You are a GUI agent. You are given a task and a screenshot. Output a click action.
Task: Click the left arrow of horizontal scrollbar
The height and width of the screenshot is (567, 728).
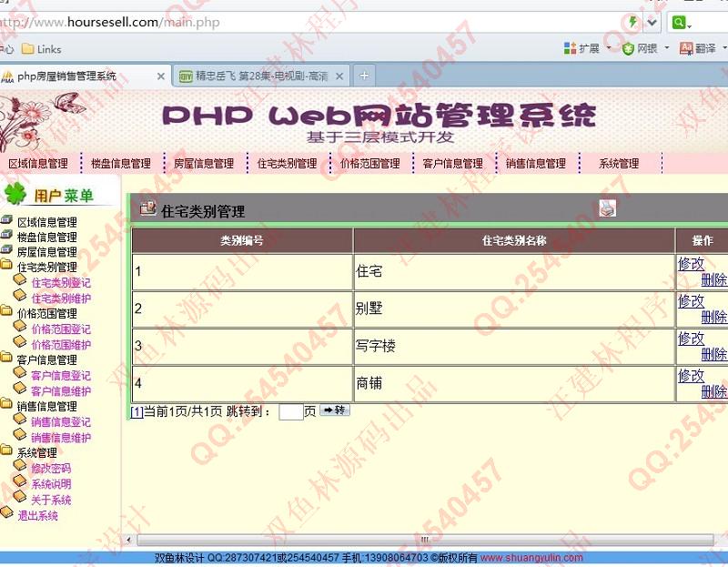pos(128,540)
